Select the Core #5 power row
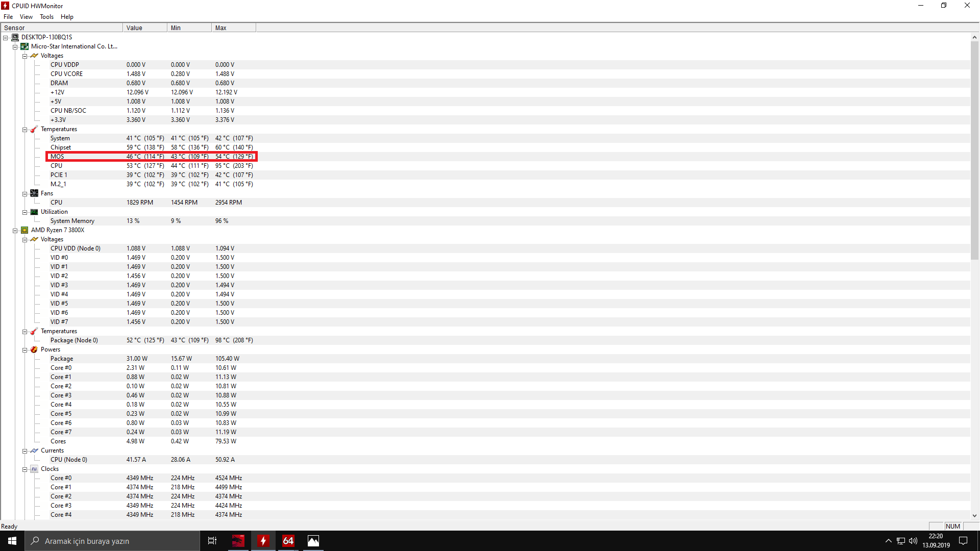Image resolution: width=980 pixels, height=551 pixels. (x=485, y=414)
